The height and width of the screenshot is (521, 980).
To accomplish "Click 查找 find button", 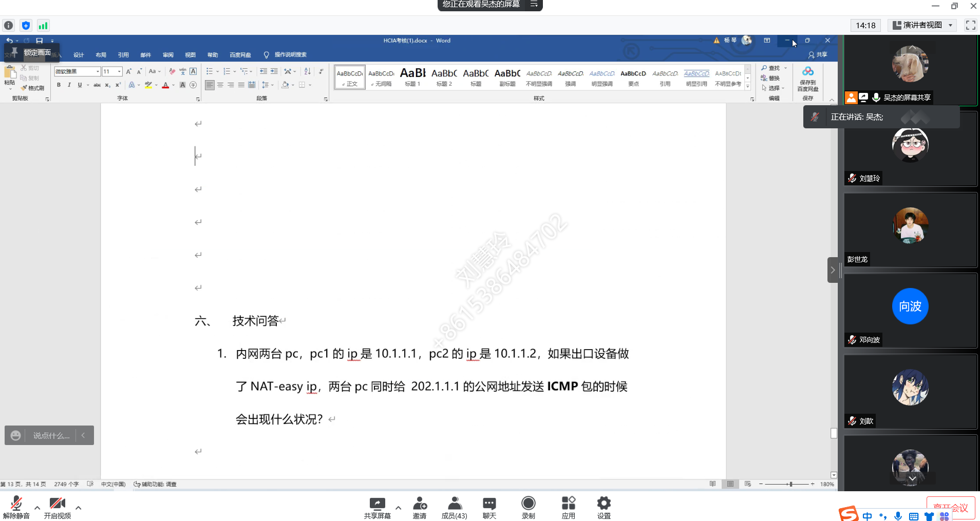I will (x=770, y=68).
